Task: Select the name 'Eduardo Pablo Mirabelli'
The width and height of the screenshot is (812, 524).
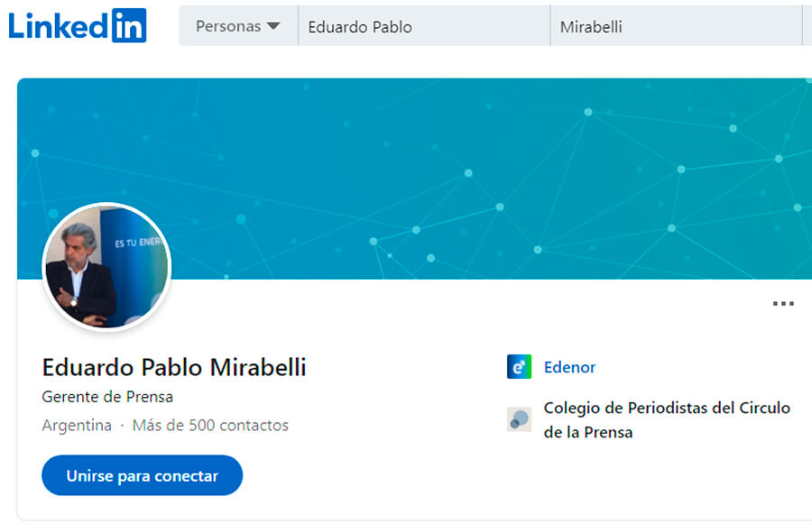Action: (x=174, y=367)
